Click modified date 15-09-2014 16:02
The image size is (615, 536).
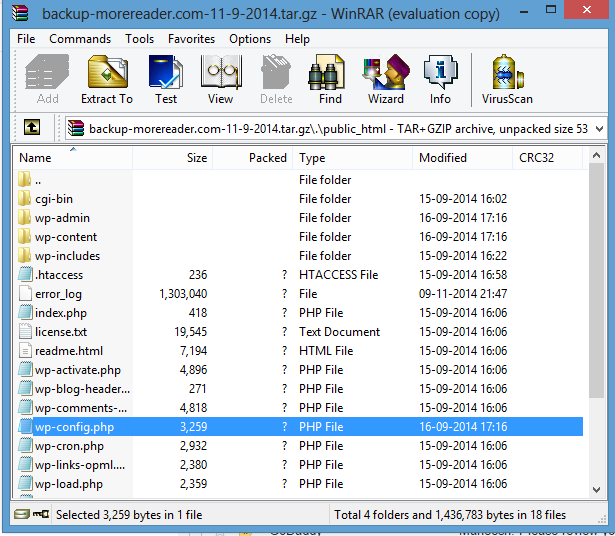click(463, 199)
